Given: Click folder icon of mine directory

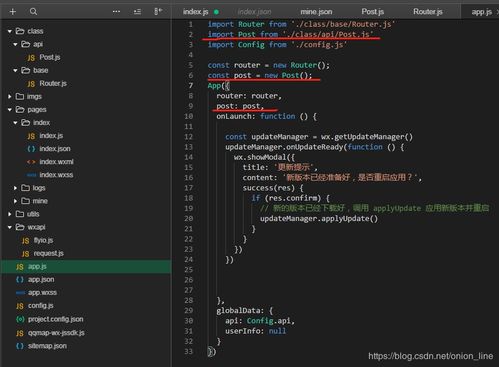Looking at the screenshot, I should point(26,201).
